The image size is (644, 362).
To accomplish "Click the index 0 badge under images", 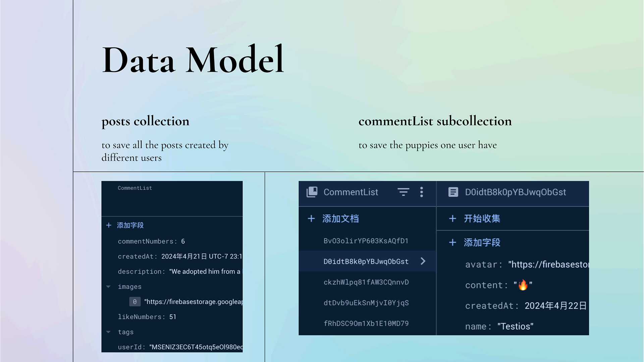I will (x=135, y=302).
